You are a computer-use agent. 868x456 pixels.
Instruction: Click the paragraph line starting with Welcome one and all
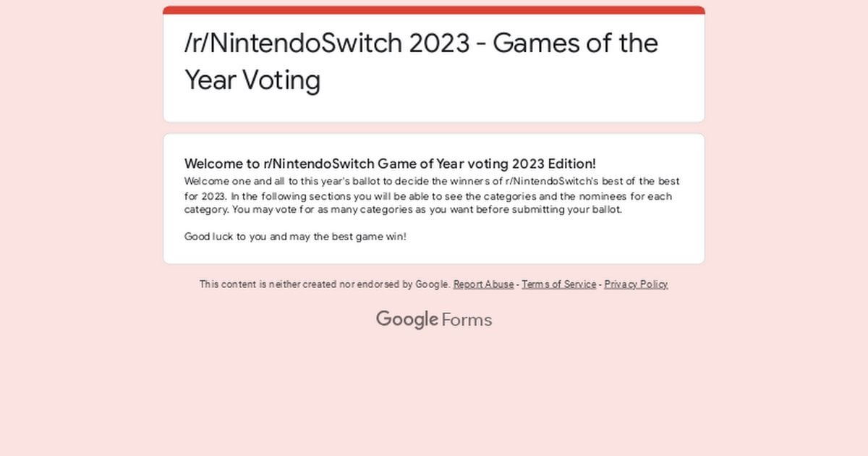pyautogui.click(x=431, y=181)
